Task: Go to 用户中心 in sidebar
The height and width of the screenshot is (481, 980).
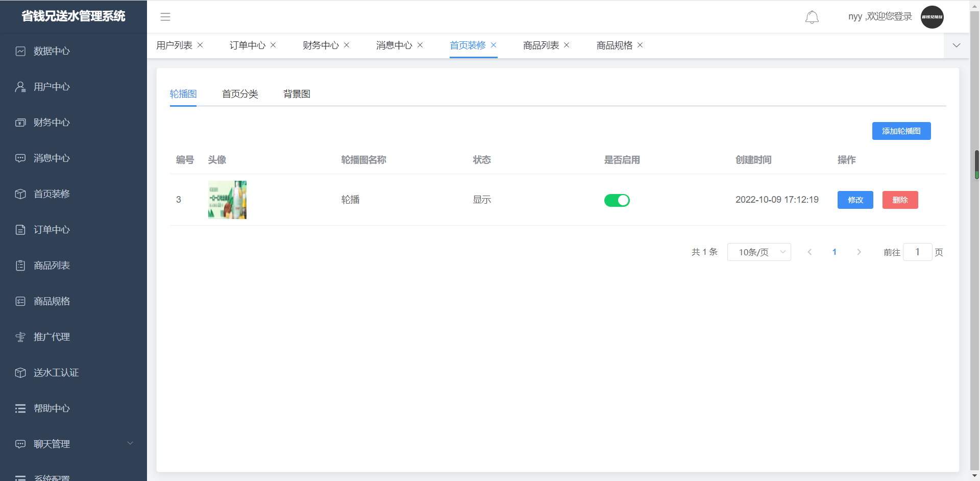Action: [x=52, y=87]
